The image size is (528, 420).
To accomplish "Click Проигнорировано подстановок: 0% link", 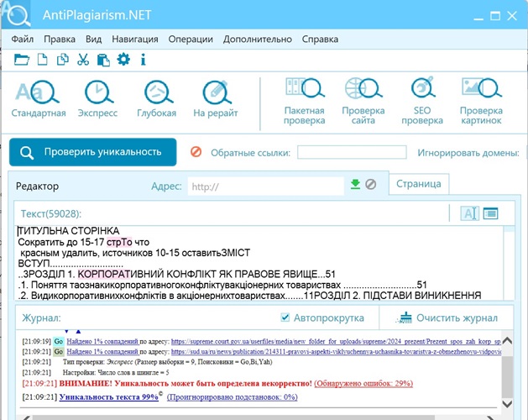I will click(233, 397).
